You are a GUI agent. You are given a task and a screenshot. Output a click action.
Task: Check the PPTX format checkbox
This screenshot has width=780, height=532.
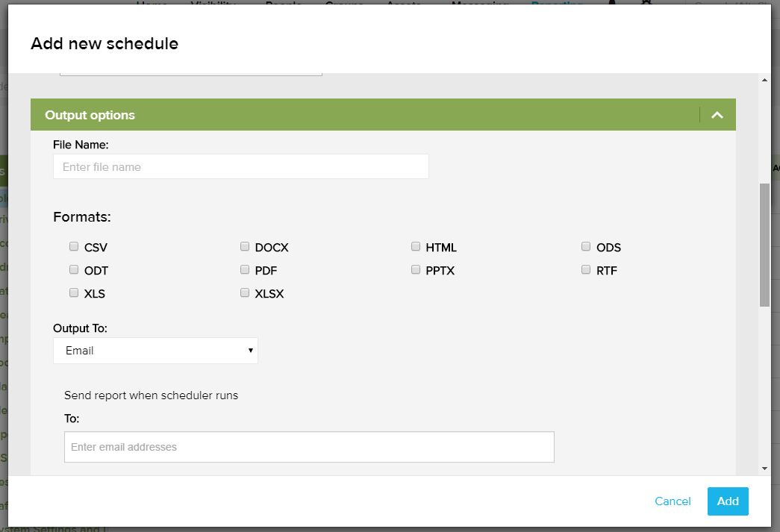[416, 270]
